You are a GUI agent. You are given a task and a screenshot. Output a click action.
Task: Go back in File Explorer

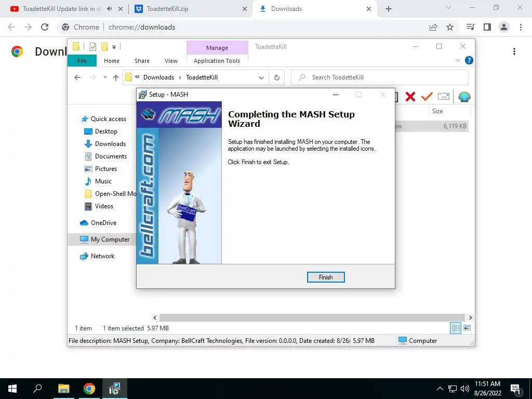(77, 77)
